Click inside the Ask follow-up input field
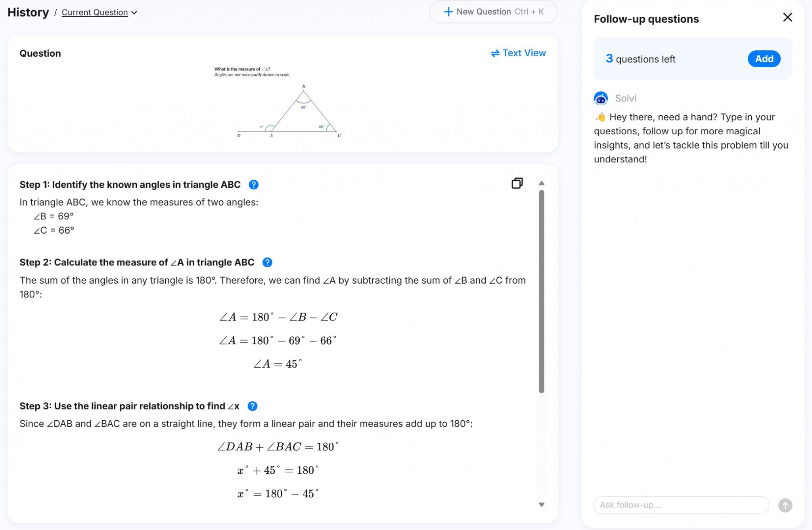This screenshot has width=812, height=530. [680, 505]
